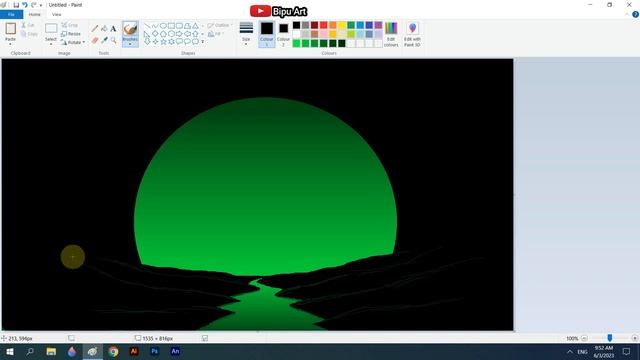Pick the bright green custom swatch

pyautogui.click(x=297, y=43)
